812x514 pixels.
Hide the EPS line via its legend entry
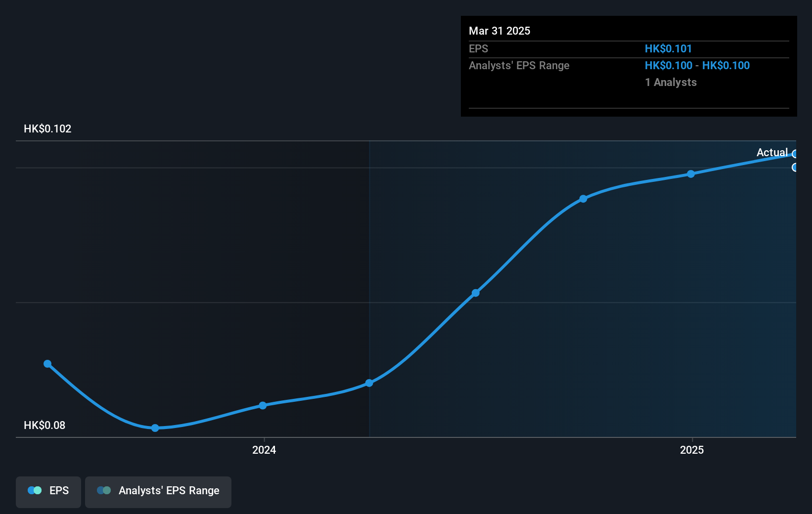pyautogui.click(x=48, y=491)
